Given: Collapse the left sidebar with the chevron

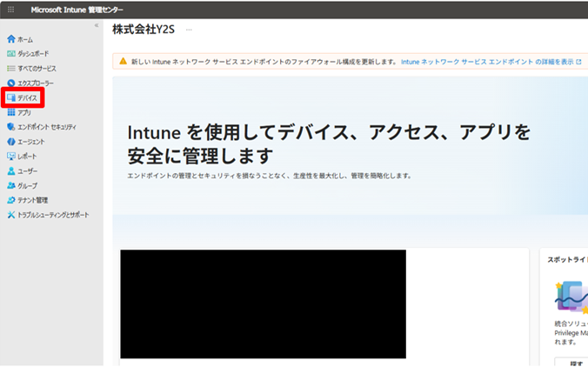Looking at the screenshot, I should [x=96, y=26].
